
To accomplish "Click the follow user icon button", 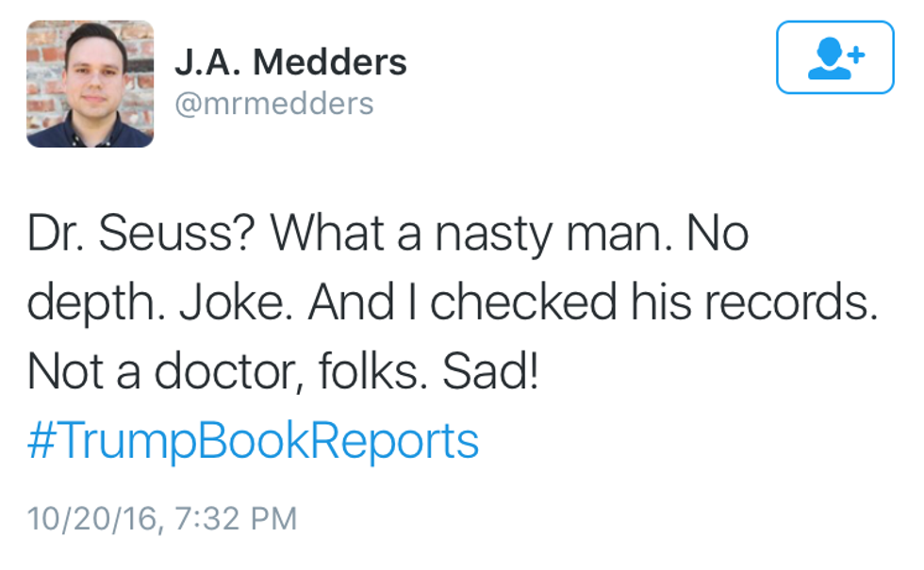I will (x=834, y=57).
